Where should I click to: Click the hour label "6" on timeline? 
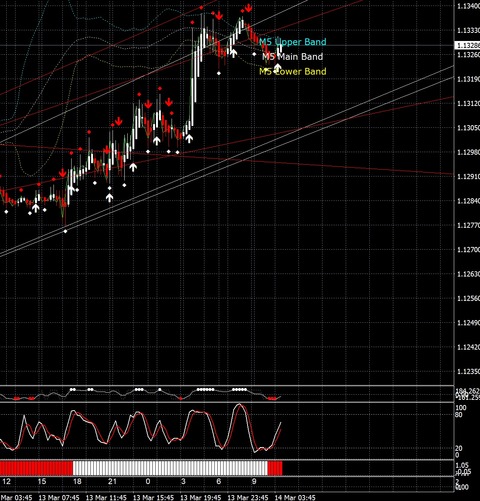(x=219, y=481)
